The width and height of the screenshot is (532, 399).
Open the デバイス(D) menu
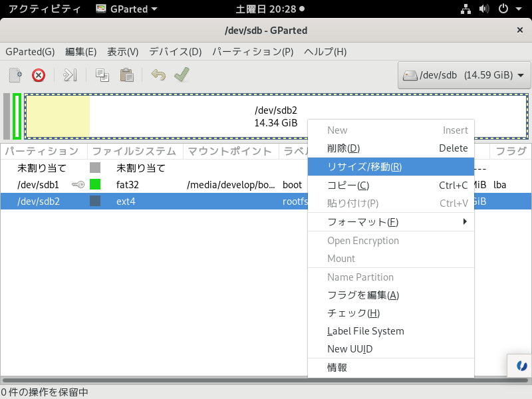pyautogui.click(x=176, y=52)
